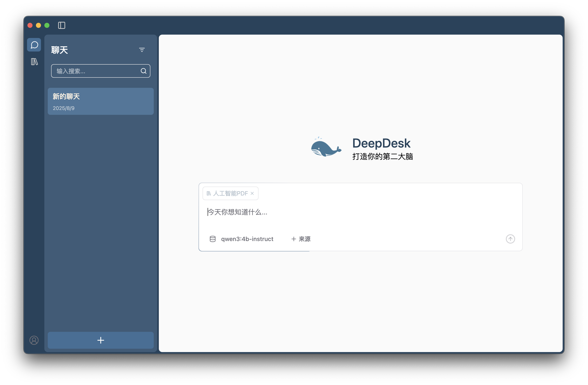Click the database icon next to qwen3:4b-instruct

coord(212,239)
